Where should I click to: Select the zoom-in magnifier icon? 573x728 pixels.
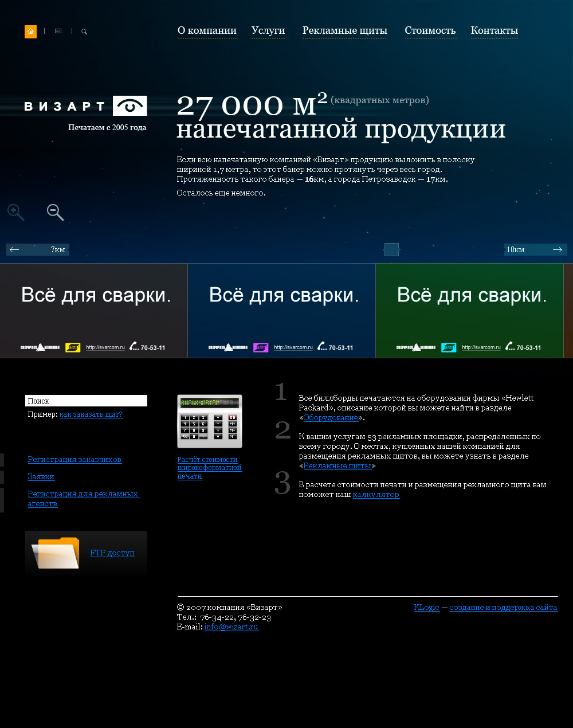click(x=15, y=212)
